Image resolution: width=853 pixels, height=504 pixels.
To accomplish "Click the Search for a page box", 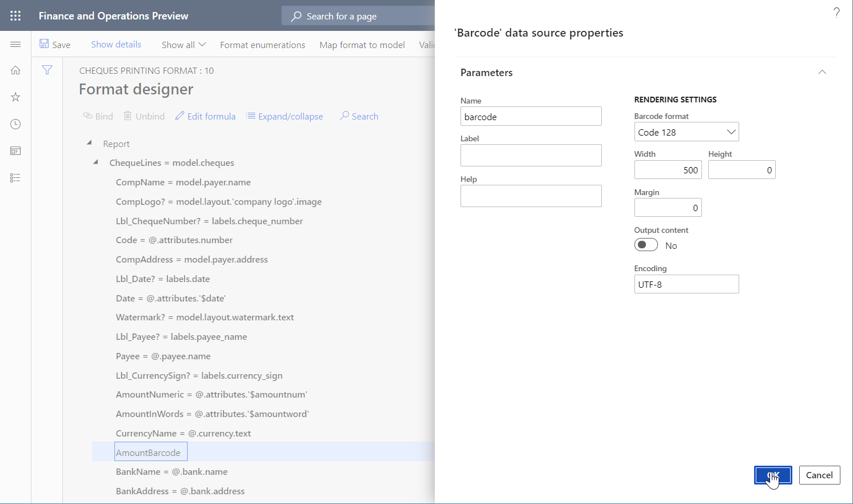I will pos(358,16).
